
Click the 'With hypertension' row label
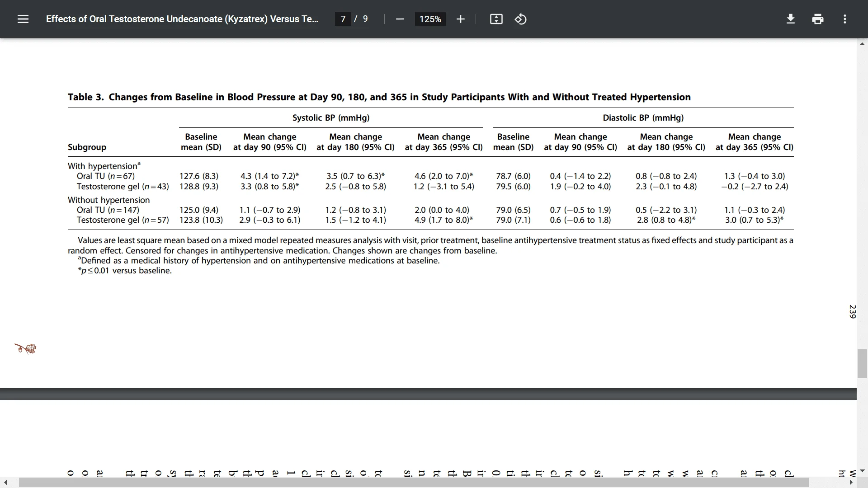point(104,166)
